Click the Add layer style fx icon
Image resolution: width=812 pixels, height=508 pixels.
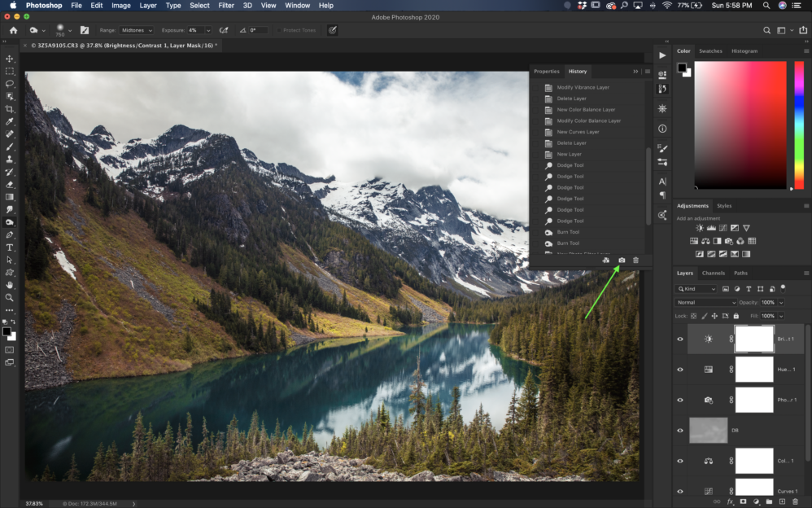(x=729, y=501)
